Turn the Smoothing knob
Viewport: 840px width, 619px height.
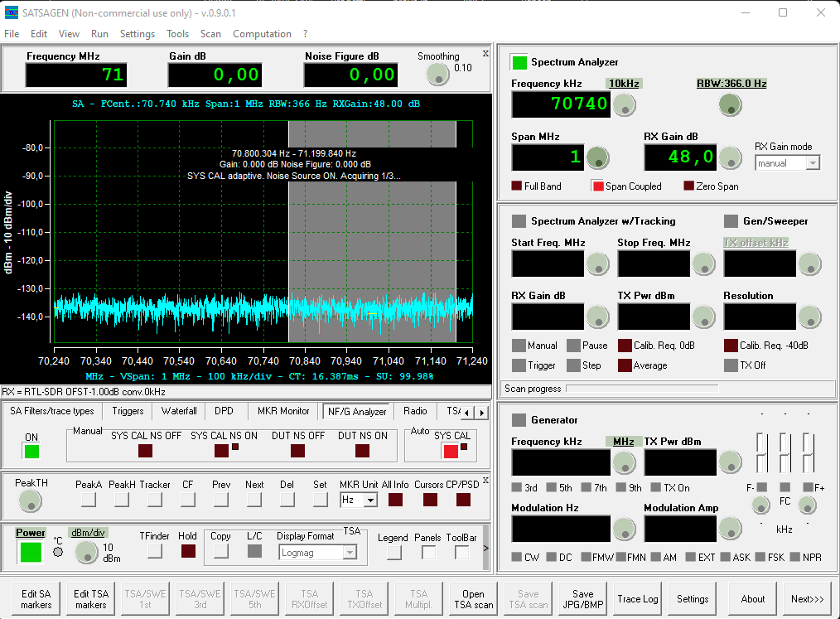click(x=437, y=75)
